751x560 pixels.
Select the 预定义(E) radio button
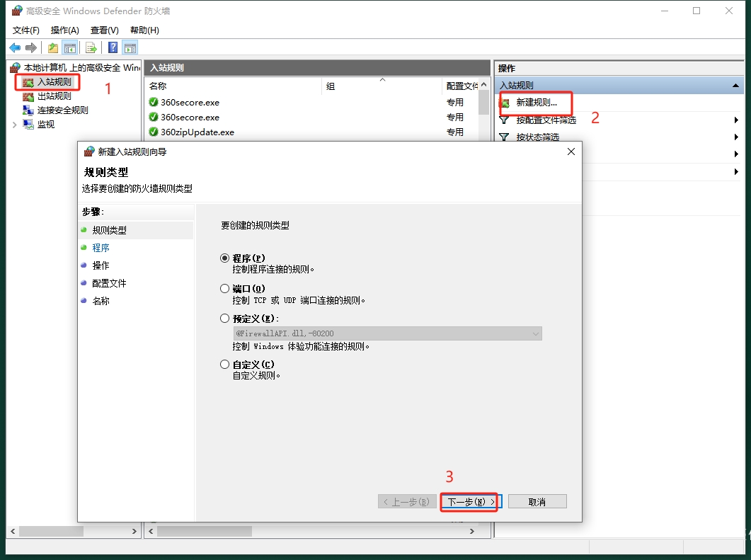click(224, 318)
